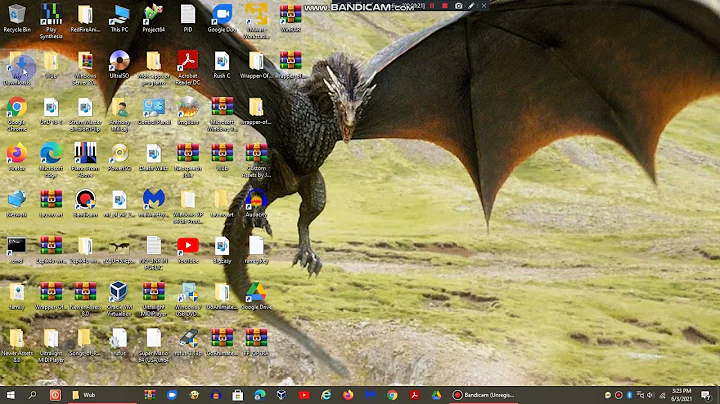Open Acrobat Reader DC from the desktop
The height and width of the screenshot is (404, 720).
[x=188, y=68]
